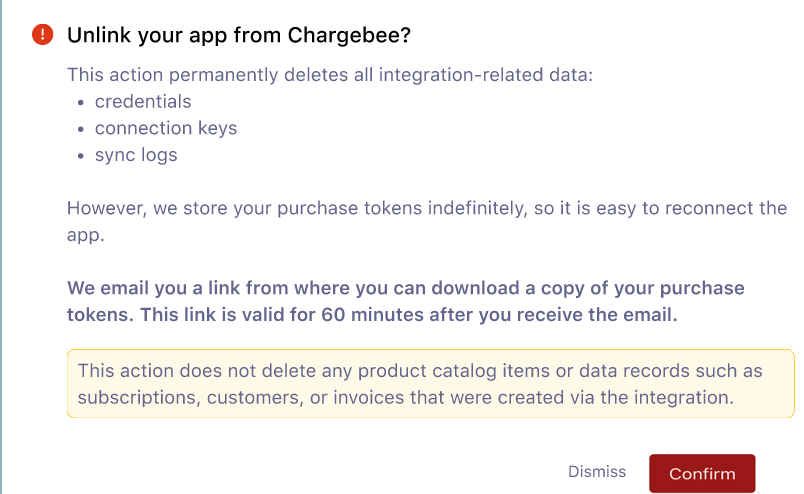Click the bullet dot beside sync logs

[x=81, y=156]
